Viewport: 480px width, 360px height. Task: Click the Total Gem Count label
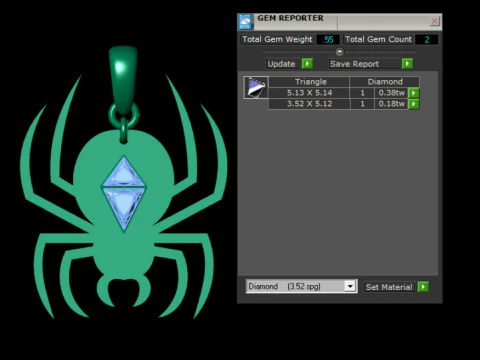(x=378, y=39)
